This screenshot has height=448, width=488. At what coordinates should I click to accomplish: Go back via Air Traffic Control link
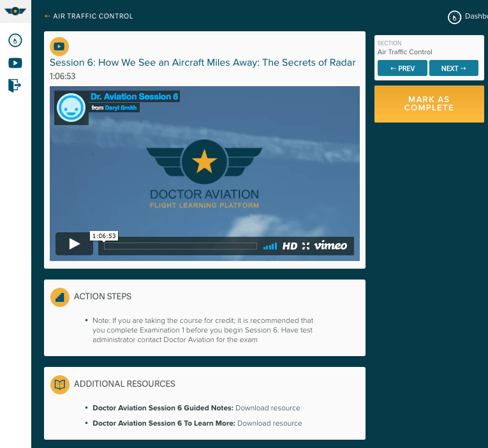(x=89, y=16)
